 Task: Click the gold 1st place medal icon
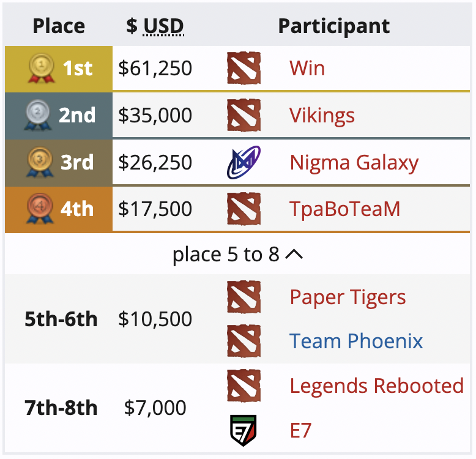pos(42,69)
